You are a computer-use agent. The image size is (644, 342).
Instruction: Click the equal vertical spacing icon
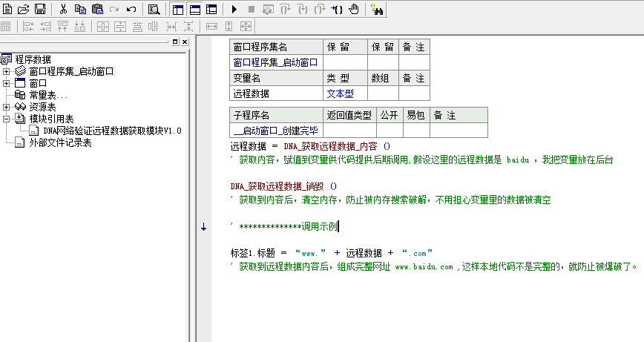pos(188,27)
